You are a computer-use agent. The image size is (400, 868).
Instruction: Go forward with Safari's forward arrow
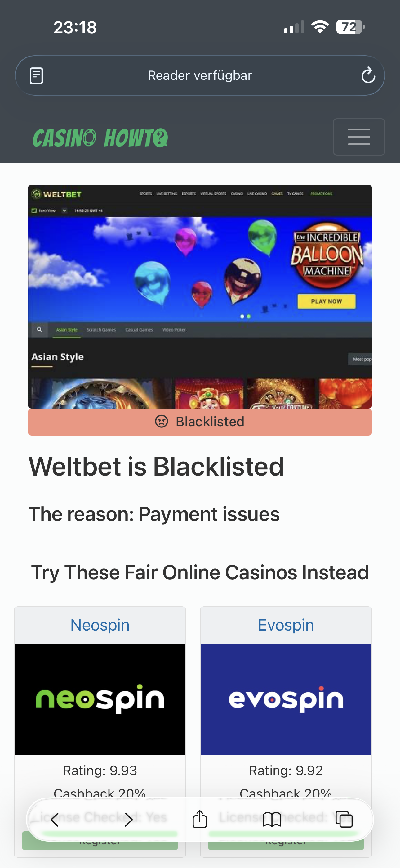129,820
